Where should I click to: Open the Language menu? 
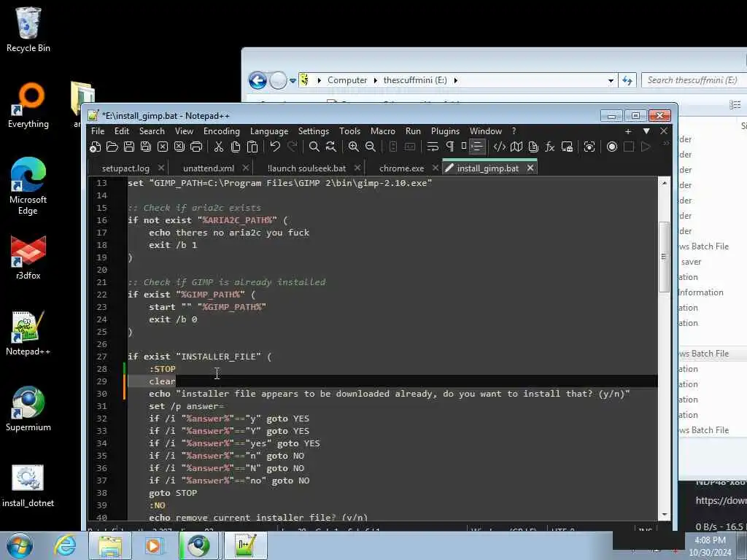[269, 131]
